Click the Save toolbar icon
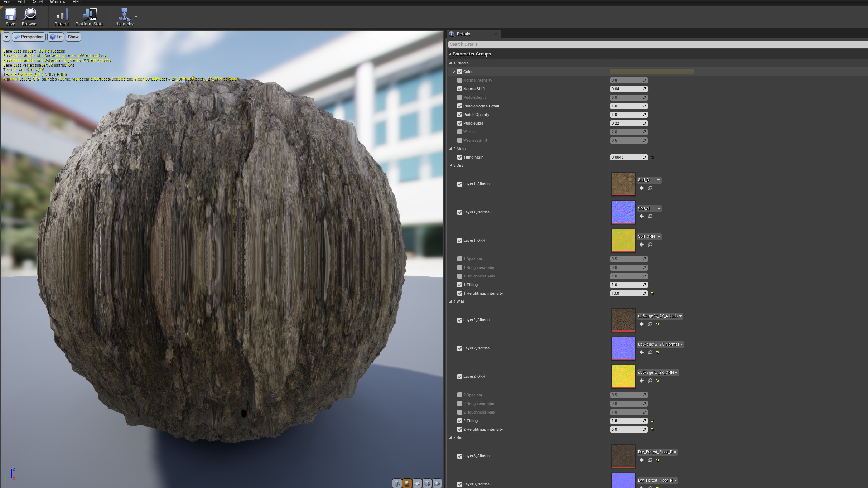868x488 pixels. point(10,17)
